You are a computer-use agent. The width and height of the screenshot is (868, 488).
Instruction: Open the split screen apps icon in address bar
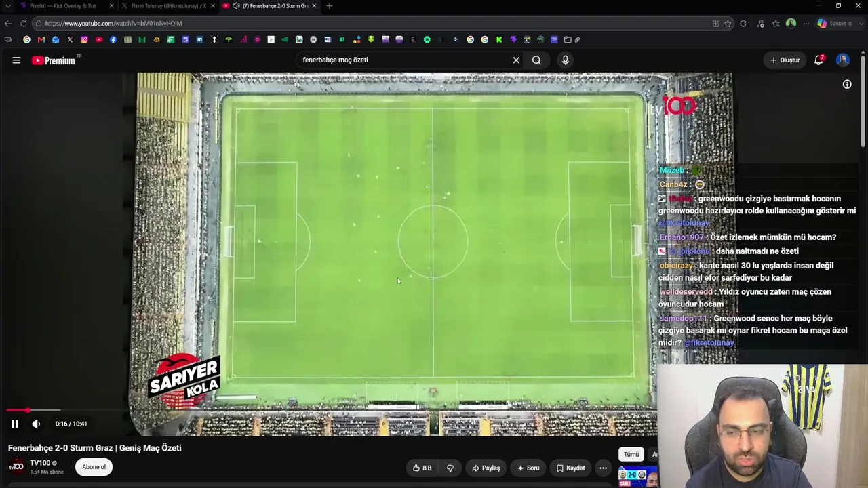tap(715, 24)
